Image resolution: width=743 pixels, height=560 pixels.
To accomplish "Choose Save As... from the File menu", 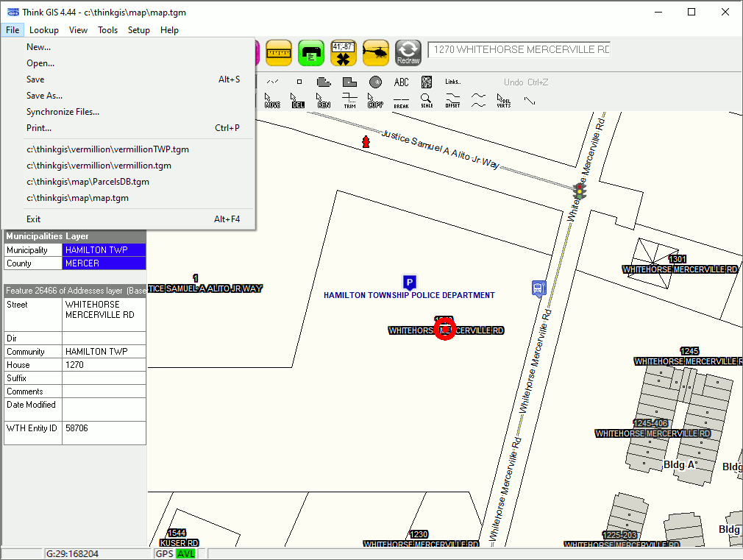I will tap(129, 96).
